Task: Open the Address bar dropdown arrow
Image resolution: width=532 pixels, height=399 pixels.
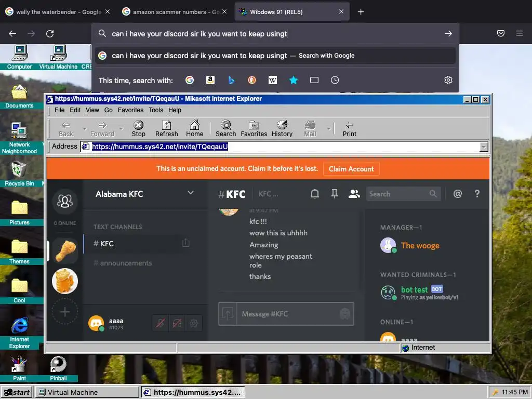Action: point(484,147)
